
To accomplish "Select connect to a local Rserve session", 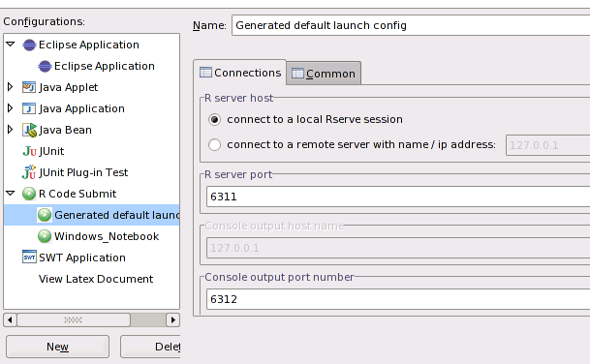I will pyautogui.click(x=214, y=120).
